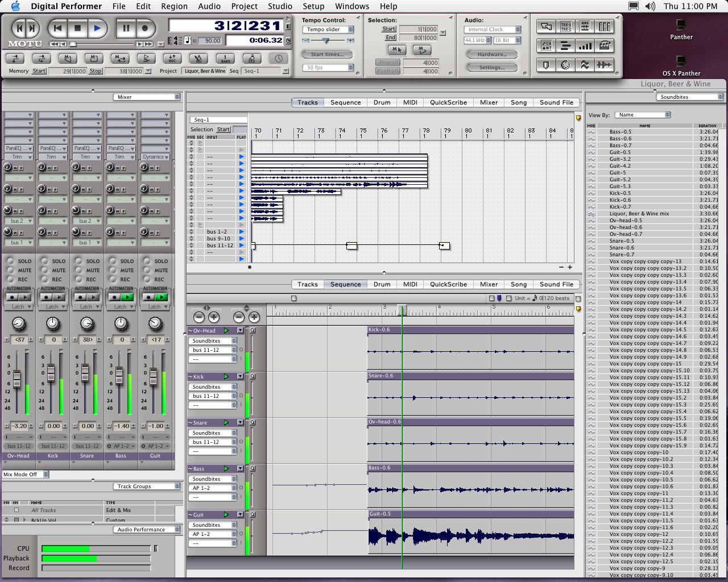Click the Overdub record mode icon
This screenshot has height=582, width=728.
click(172, 58)
